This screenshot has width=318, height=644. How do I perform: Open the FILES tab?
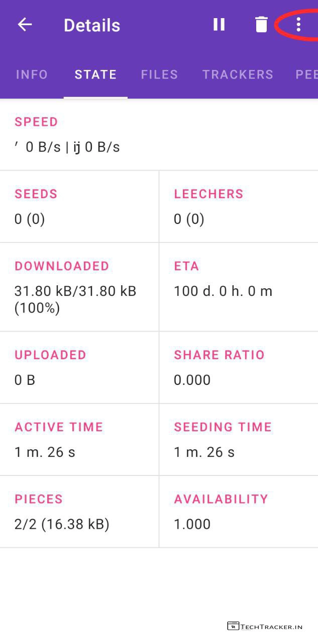tap(159, 74)
